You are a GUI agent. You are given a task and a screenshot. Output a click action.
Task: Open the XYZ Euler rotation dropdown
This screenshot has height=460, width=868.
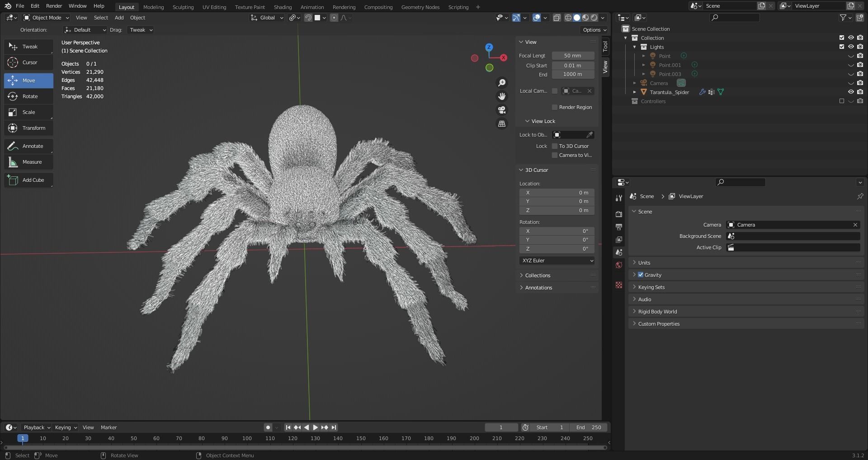click(557, 261)
